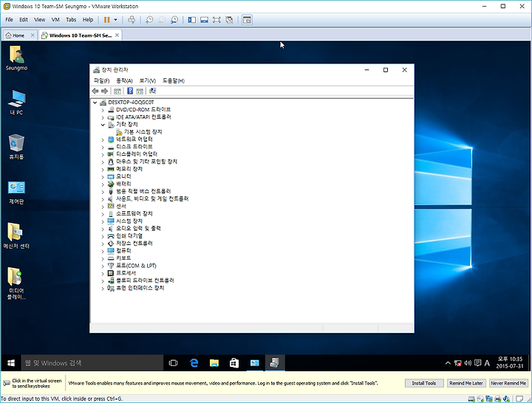The height and width of the screenshot is (403, 532).
Task: Click the Remind Me Later button
Action: (x=466, y=383)
